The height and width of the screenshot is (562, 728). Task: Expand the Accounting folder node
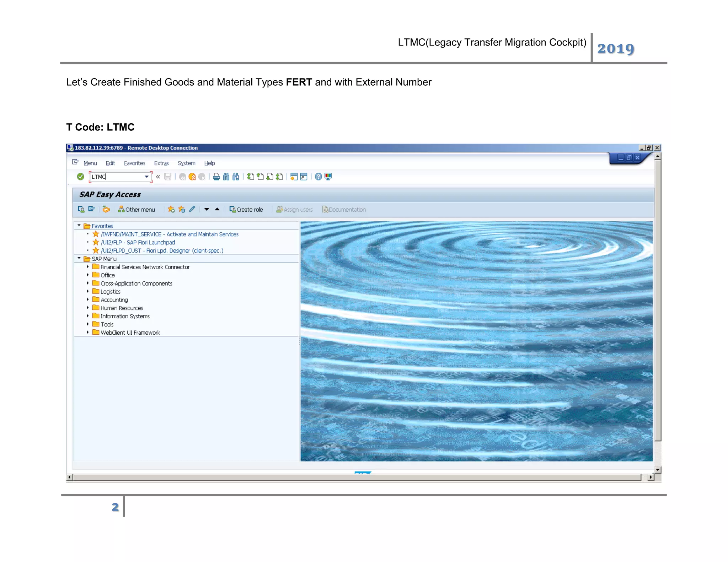(88, 299)
